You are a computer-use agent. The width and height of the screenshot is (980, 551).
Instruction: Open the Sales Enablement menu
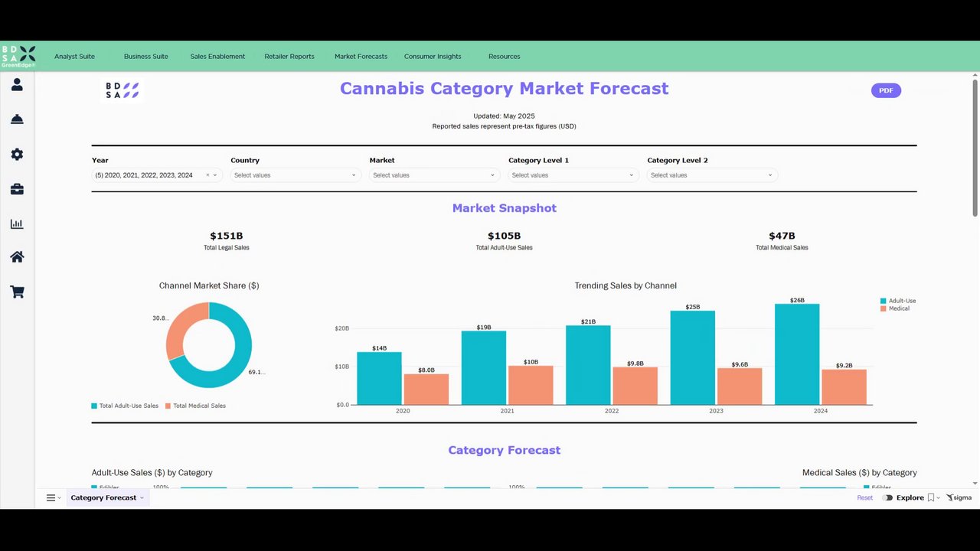(x=217, y=57)
